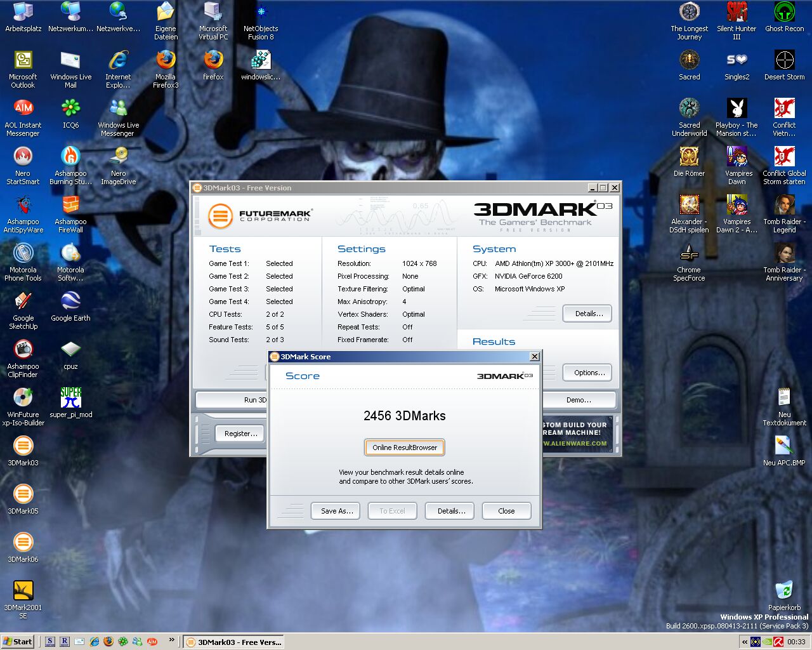
Task: Open the super_pi_mod shortcut
Action: (x=71, y=403)
